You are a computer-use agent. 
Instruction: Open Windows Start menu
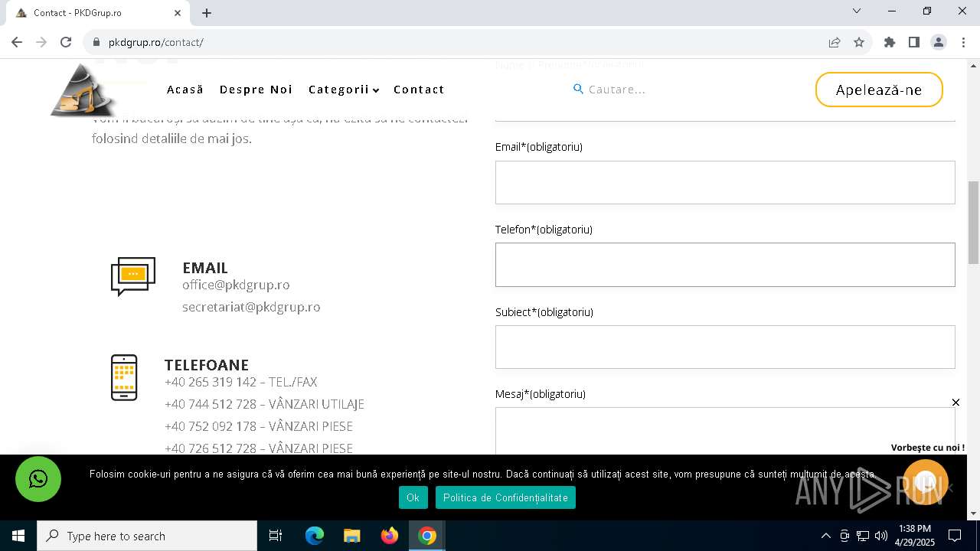pyautogui.click(x=18, y=536)
